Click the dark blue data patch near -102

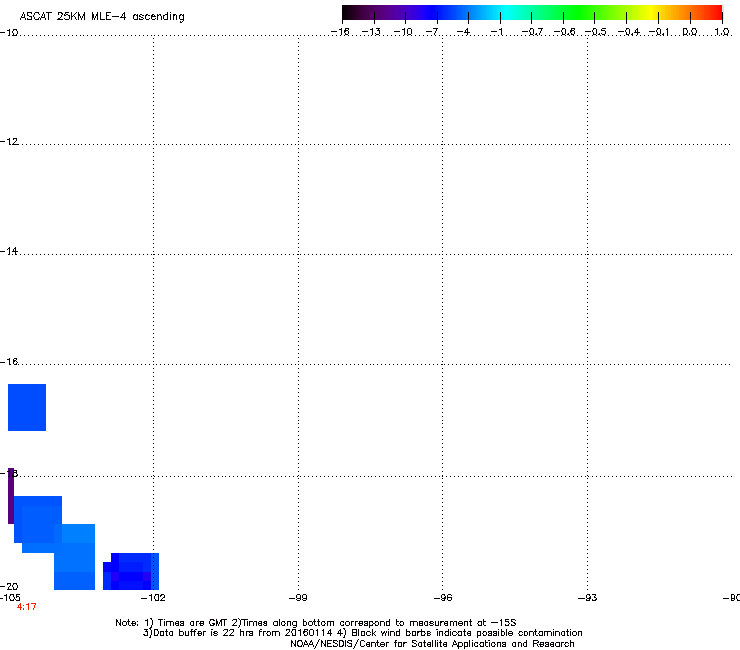(131, 572)
